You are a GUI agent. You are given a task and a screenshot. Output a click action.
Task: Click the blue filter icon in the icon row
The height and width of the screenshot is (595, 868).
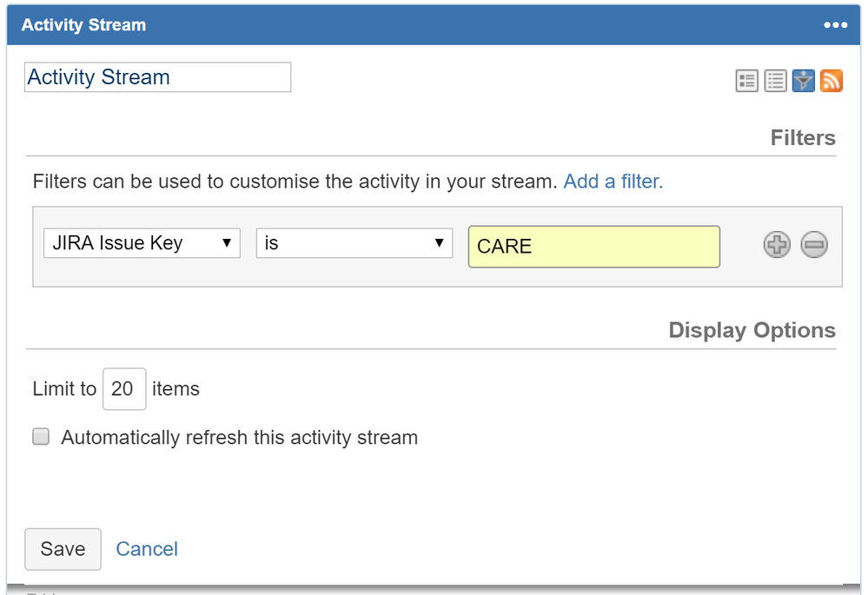[x=804, y=81]
